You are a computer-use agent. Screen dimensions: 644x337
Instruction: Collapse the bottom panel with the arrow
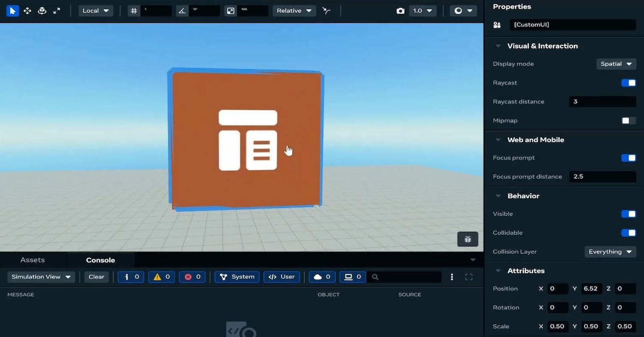[x=473, y=260]
